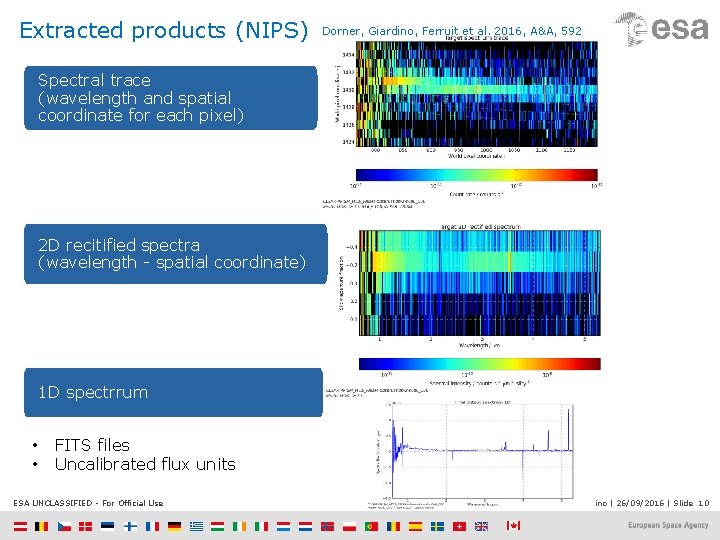Select the Irish flag next to Hungary's
The width and height of the screenshot is (720, 540).
[239, 526]
